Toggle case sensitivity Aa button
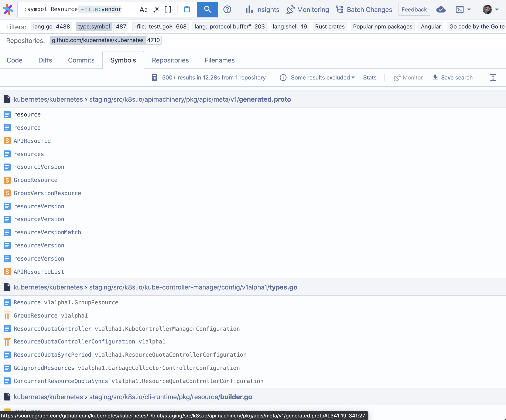Screen dimensions: 506x420 pos(143,9)
